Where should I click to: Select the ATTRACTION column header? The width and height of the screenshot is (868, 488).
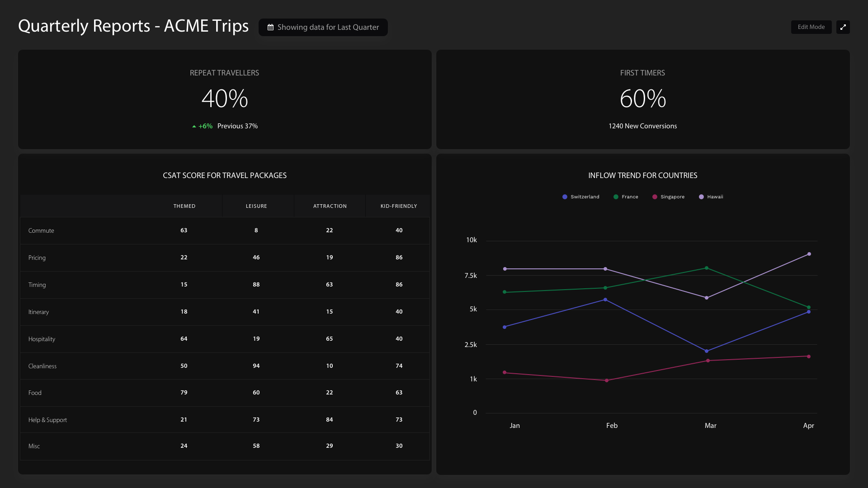(x=330, y=206)
